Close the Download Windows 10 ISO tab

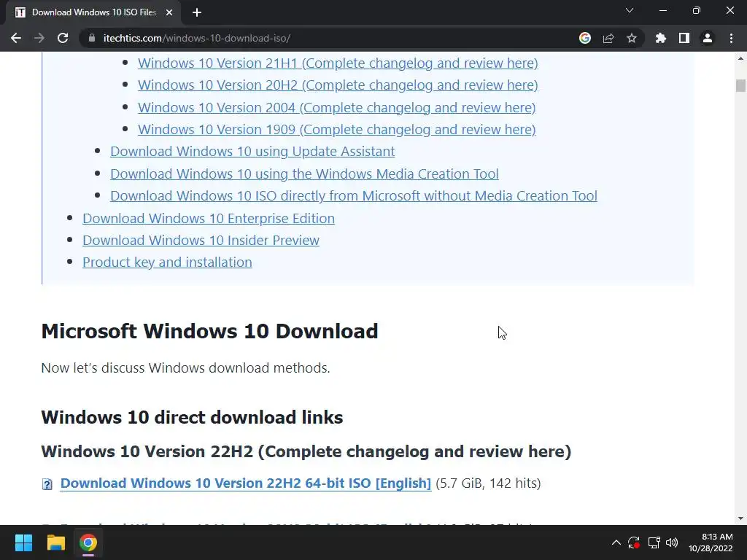click(169, 12)
